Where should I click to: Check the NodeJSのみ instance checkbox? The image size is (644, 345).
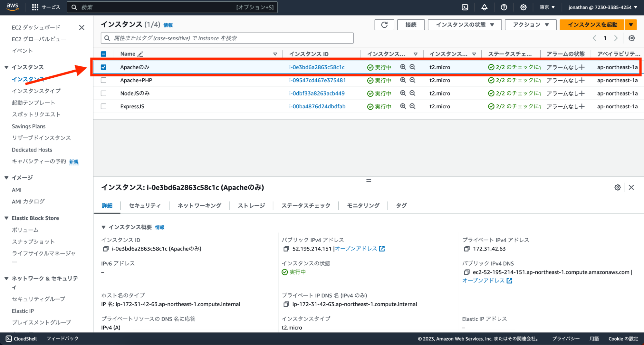103,93
